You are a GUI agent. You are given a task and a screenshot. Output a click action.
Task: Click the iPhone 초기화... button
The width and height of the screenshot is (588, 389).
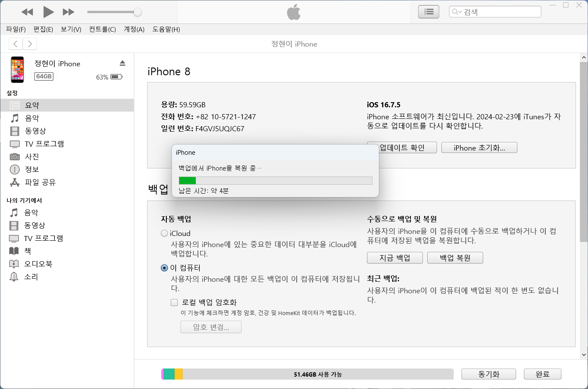click(479, 147)
